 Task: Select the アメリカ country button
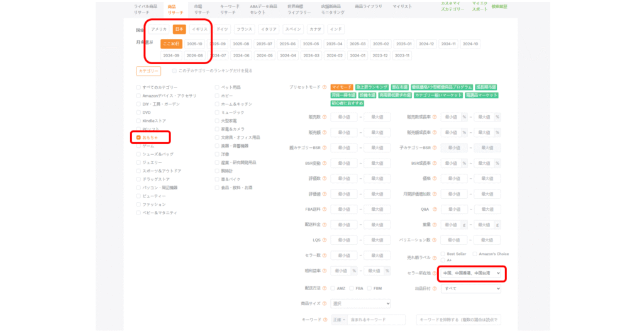click(x=159, y=30)
